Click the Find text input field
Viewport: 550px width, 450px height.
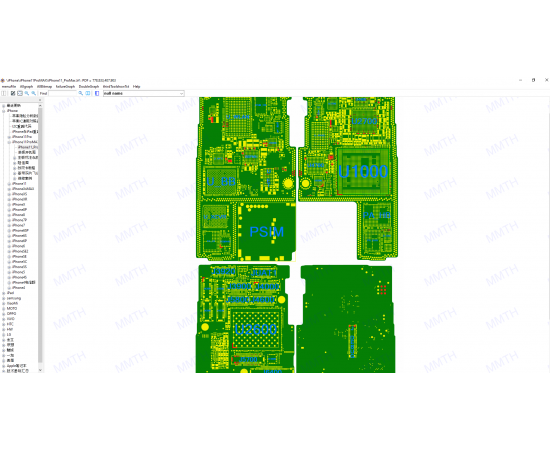[x=62, y=93]
